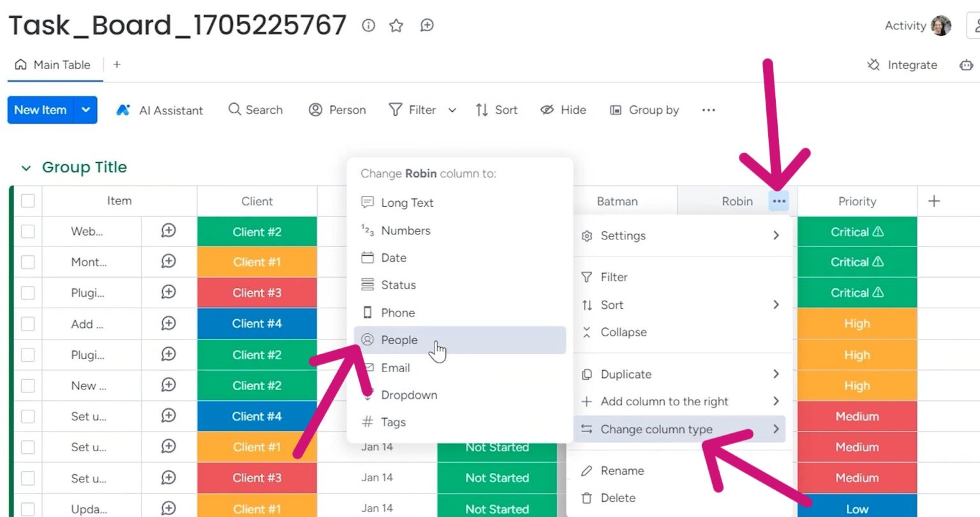
Task: Click the New Item button
Action: (40, 110)
